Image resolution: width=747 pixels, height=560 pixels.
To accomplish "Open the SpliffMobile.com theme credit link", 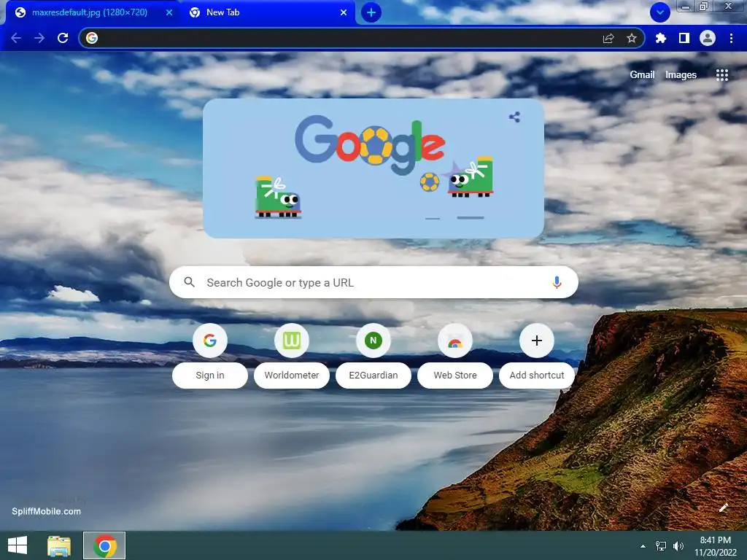I will (x=46, y=511).
